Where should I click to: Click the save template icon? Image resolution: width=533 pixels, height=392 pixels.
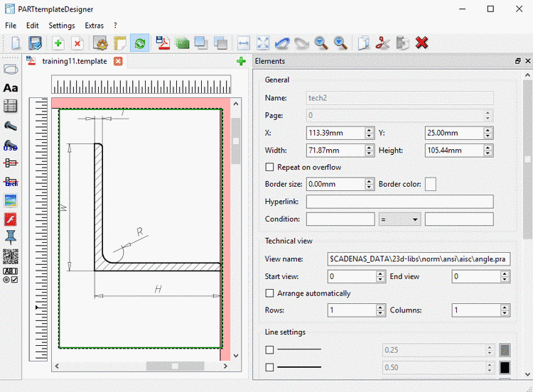(x=36, y=43)
